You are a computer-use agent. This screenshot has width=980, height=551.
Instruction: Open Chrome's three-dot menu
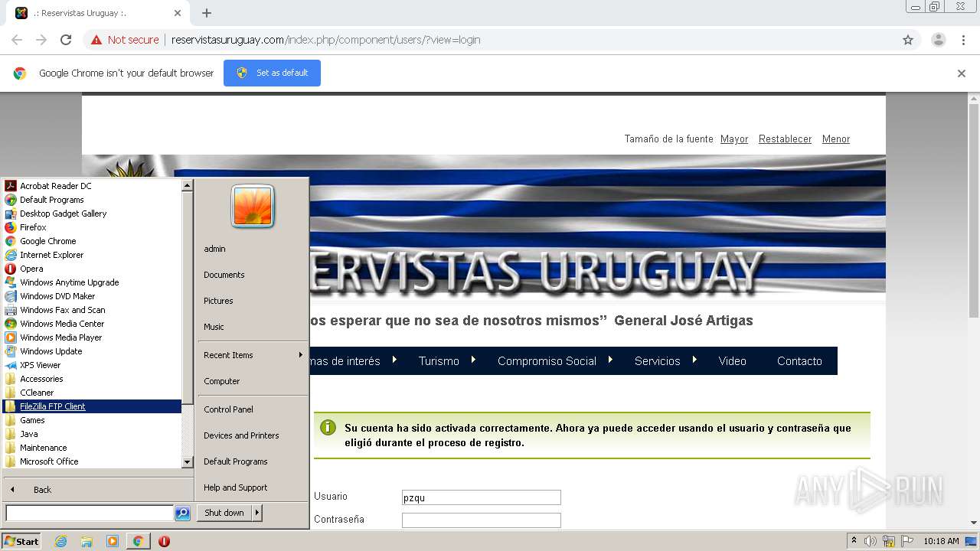point(963,40)
